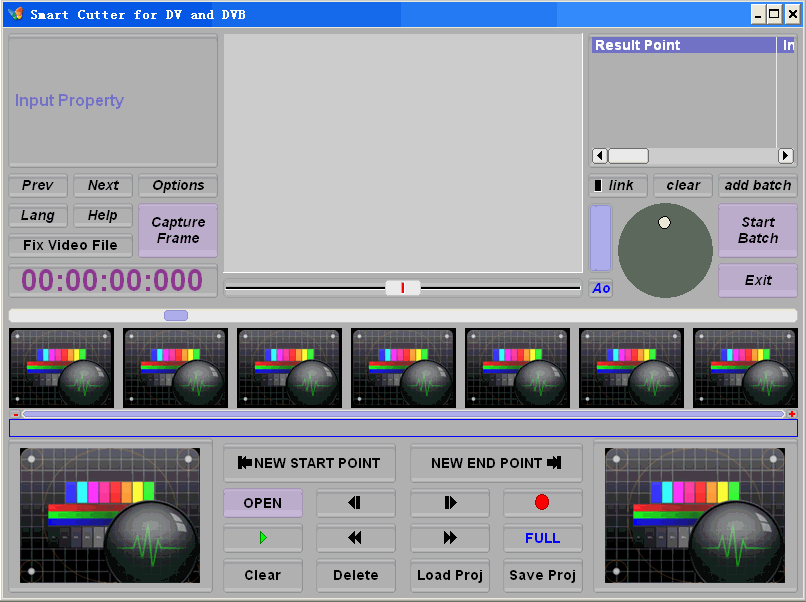Click the video seek slider handle

tap(403, 288)
